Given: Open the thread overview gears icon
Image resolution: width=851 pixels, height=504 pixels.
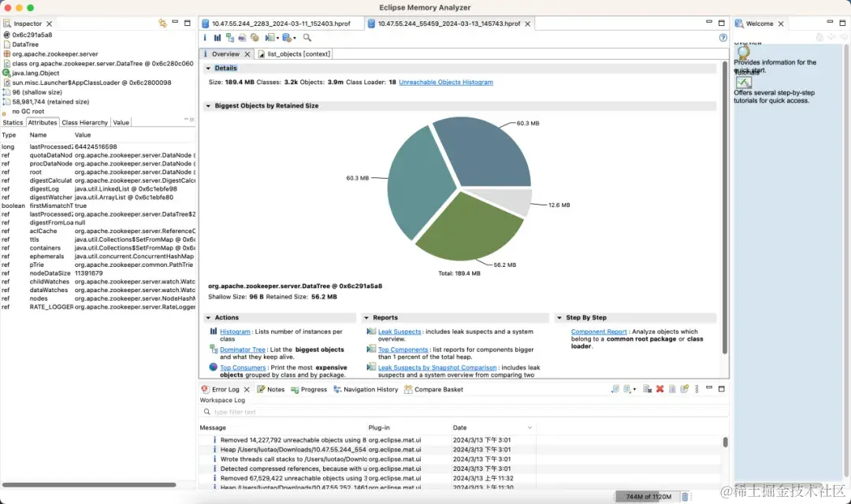Looking at the screenshot, I should [255, 38].
